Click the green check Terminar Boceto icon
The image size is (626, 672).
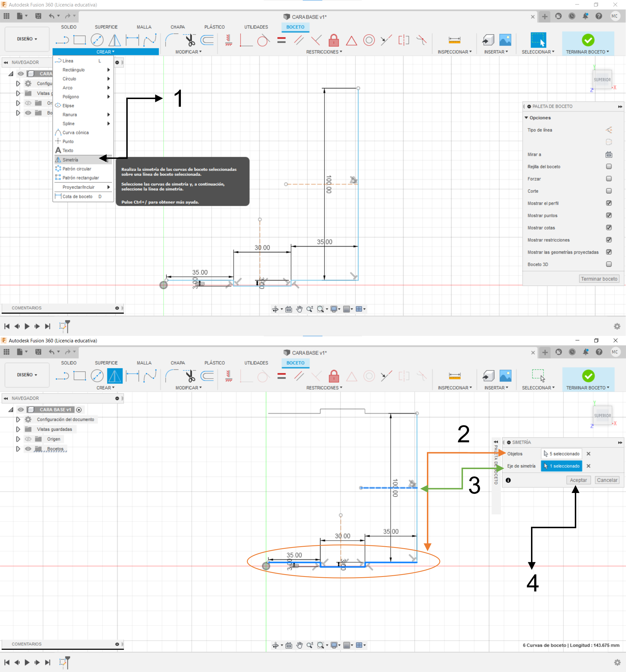pos(588,40)
